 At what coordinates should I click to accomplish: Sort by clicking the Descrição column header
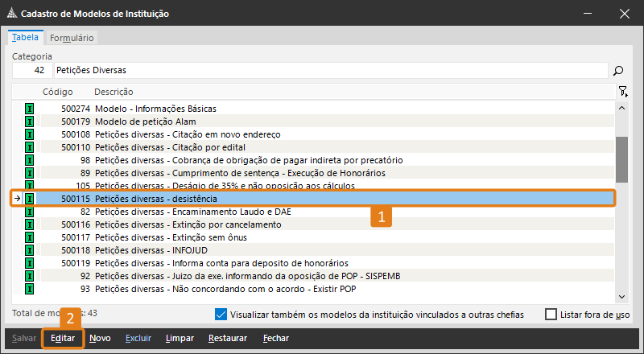click(114, 92)
